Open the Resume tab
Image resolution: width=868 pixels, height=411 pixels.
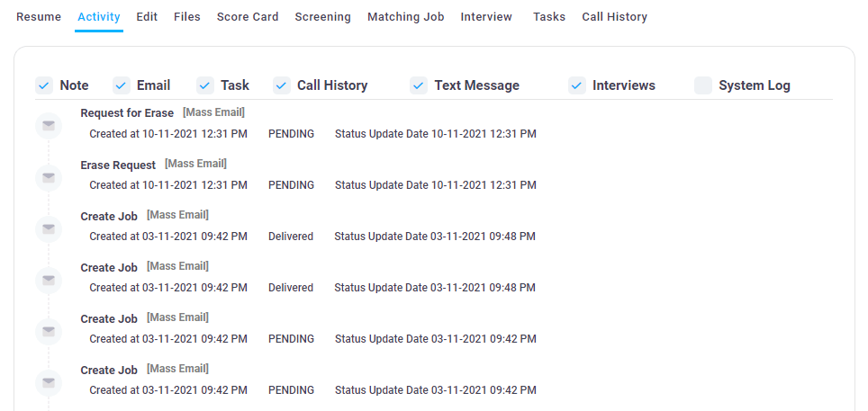39,17
